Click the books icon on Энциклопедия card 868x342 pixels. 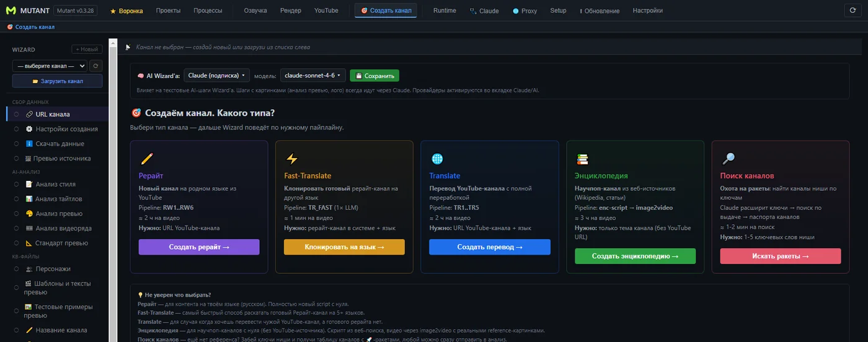(x=582, y=159)
